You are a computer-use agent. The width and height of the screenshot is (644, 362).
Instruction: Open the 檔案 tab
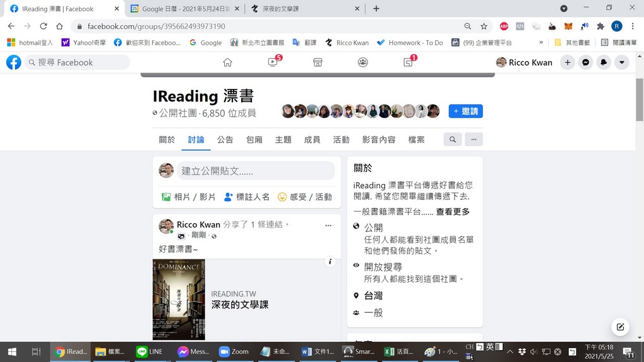pos(417,139)
